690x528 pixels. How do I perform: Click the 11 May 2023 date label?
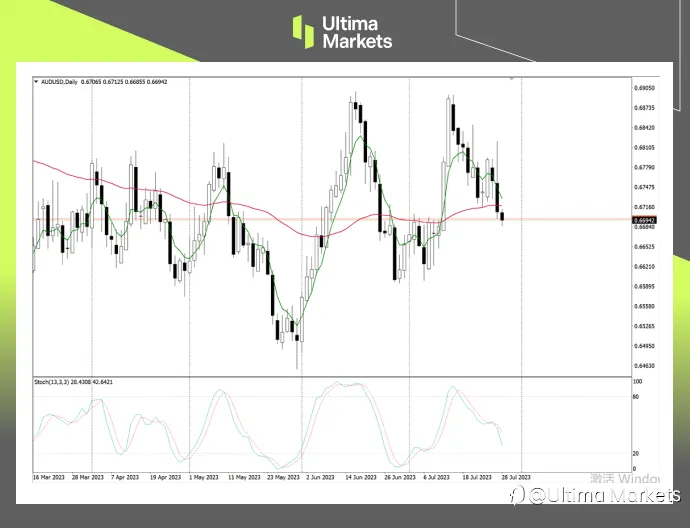pos(244,477)
